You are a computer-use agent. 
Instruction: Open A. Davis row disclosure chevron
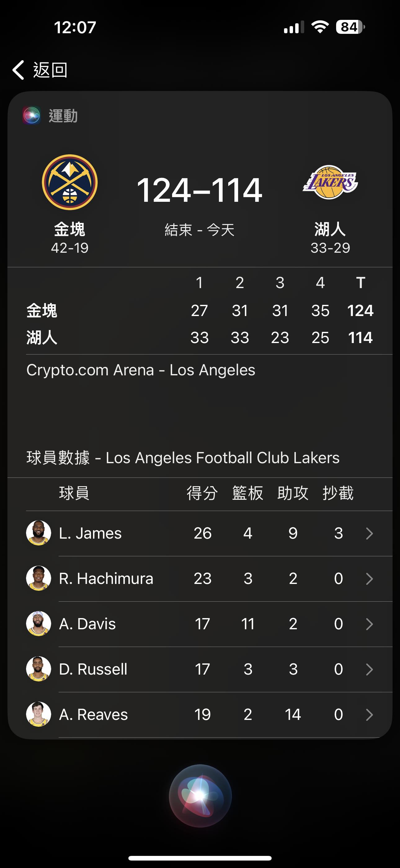pos(369,624)
